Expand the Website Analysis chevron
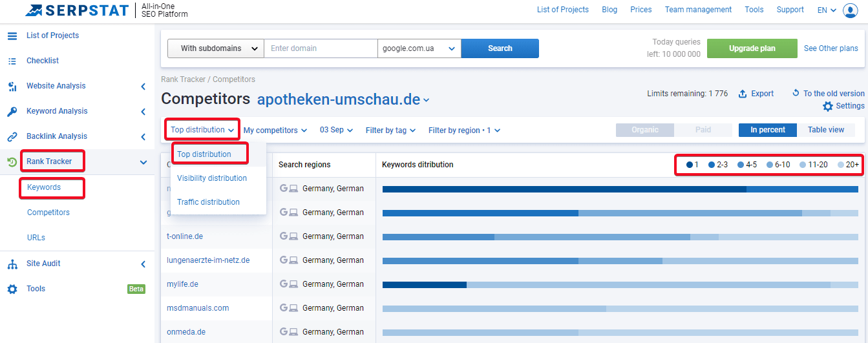This screenshot has width=868, height=343. (x=143, y=86)
